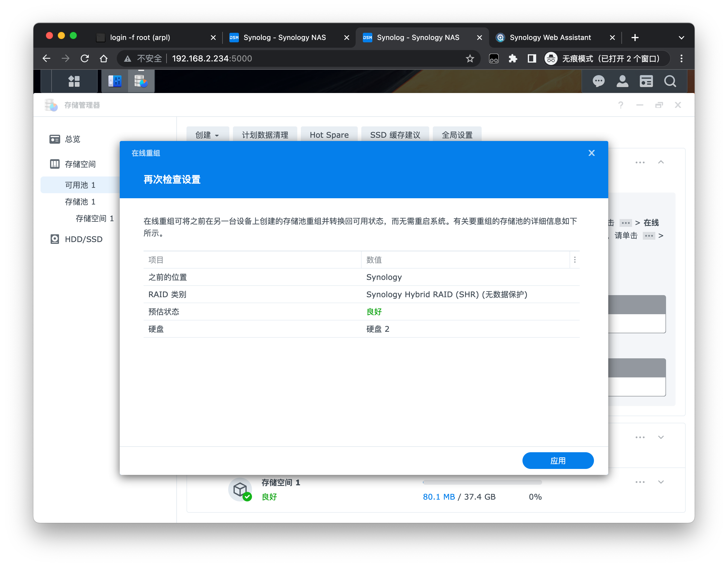
Task: Go to the browser home page
Action: click(x=104, y=59)
